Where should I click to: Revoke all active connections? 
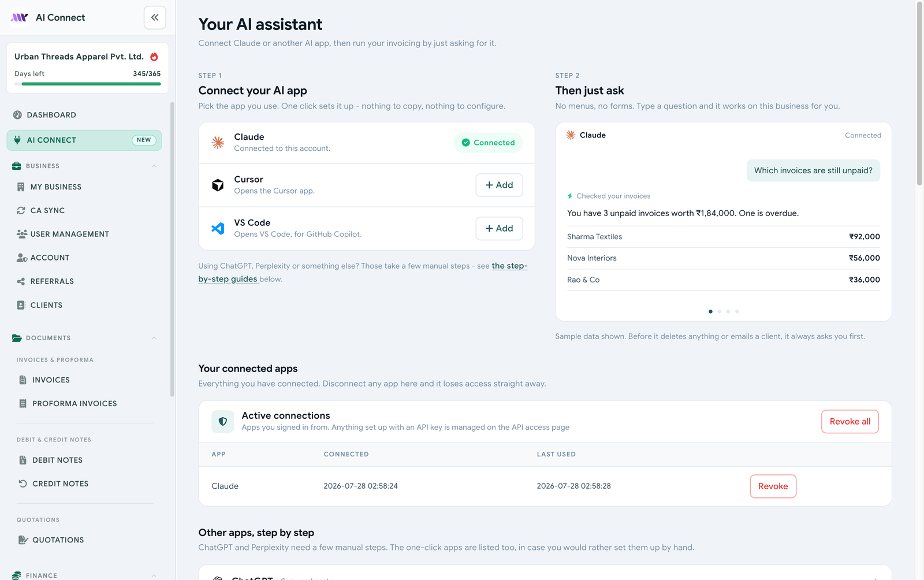pos(850,422)
